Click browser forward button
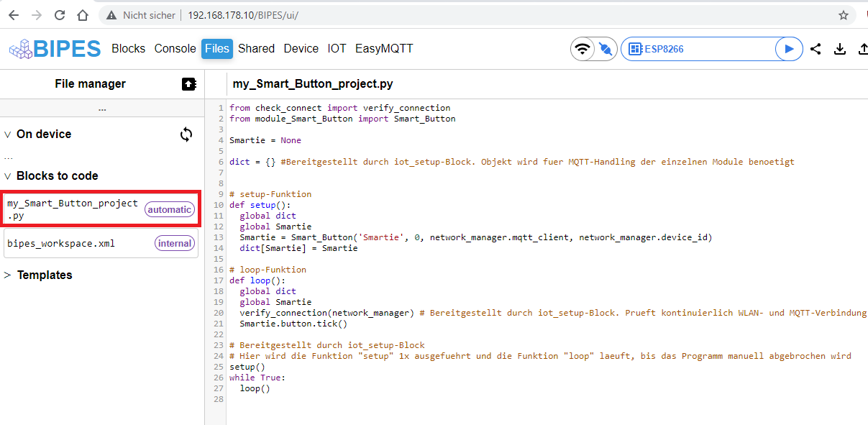868x425 pixels. tap(37, 14)
